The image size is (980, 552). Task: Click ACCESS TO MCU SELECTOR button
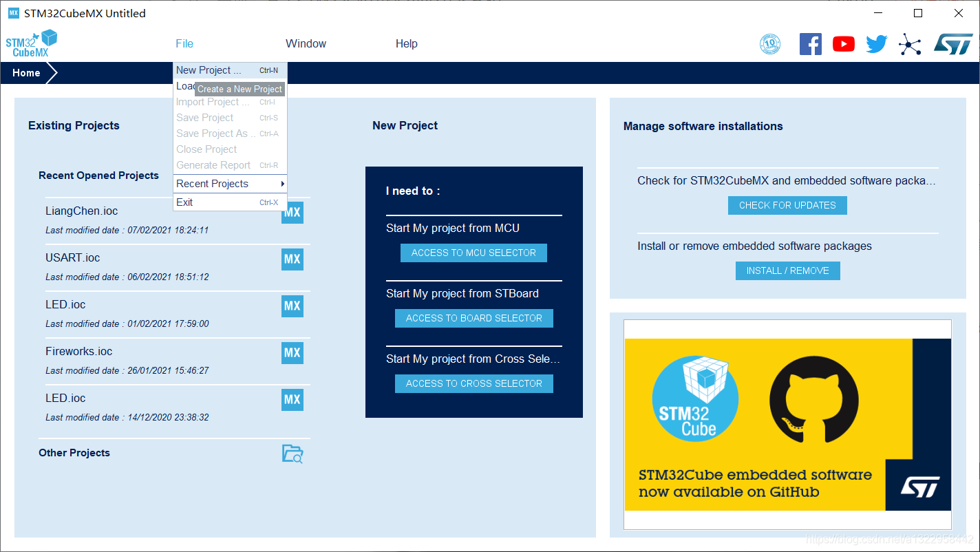(x=473, y=253)
